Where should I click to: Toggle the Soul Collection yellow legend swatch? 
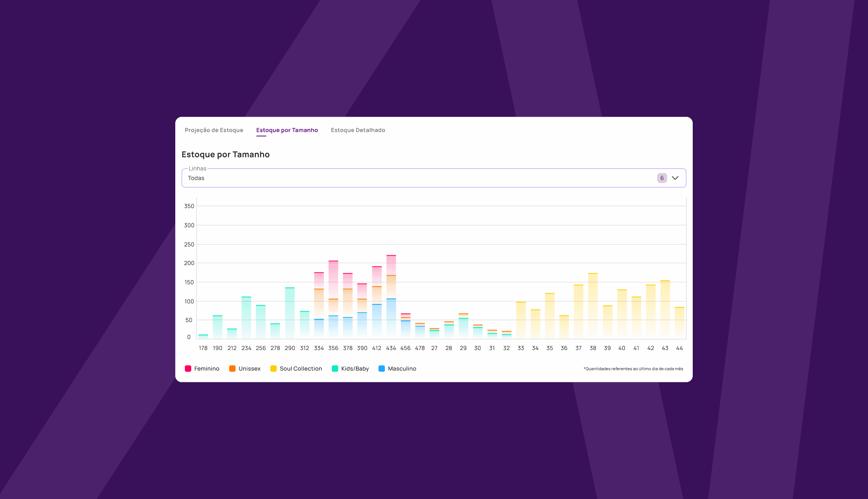[273, 369]
